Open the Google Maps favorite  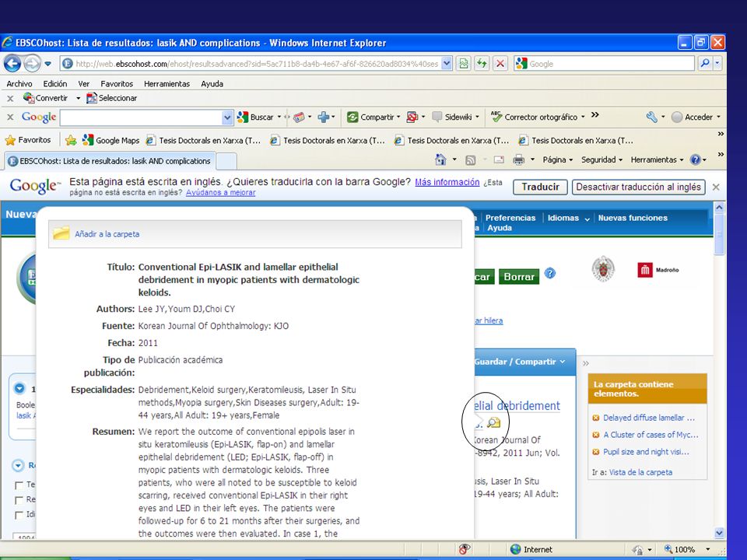[110, 141]
